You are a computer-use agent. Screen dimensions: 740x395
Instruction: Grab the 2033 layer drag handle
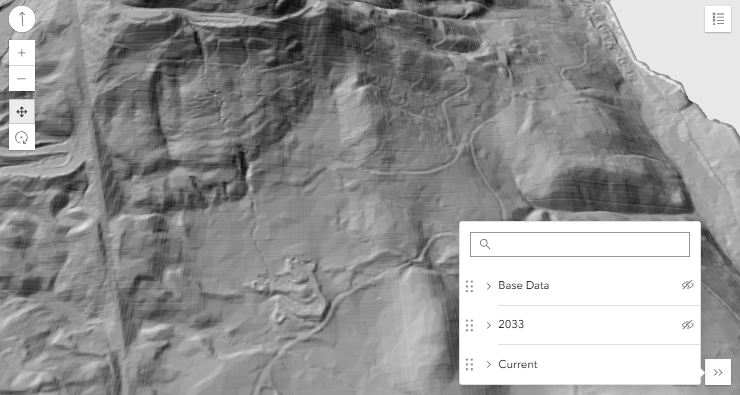tap(469, 325)
